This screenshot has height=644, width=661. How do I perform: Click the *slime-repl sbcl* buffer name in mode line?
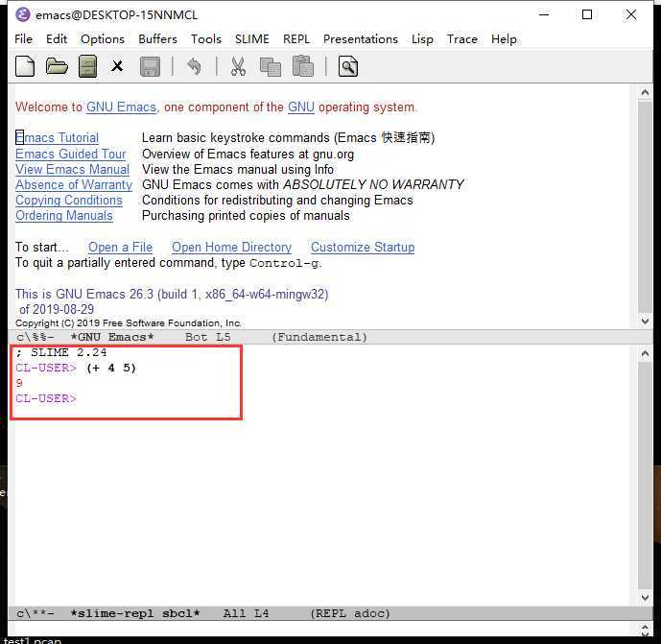click(135, 613)
